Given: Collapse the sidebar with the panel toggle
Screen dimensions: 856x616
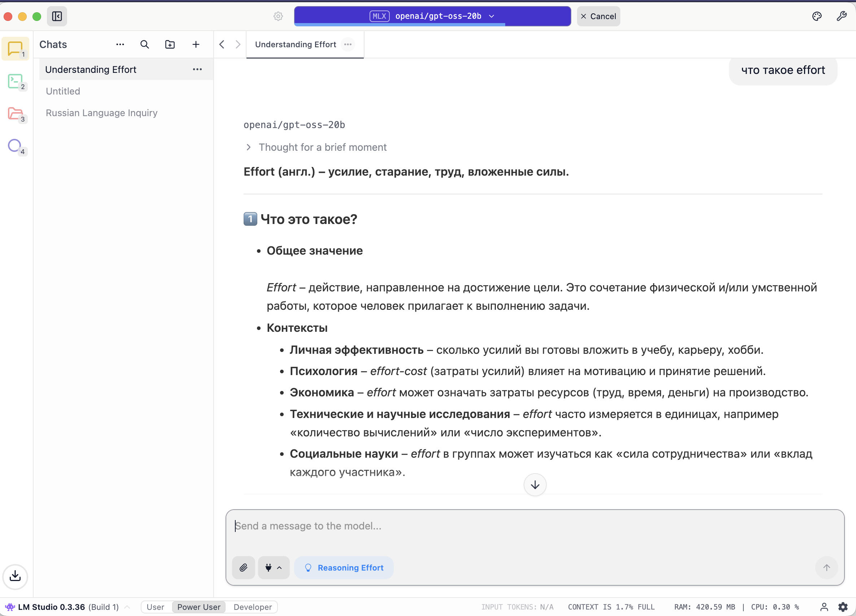Looking at the screenshot, I should [x=57, y=16].
